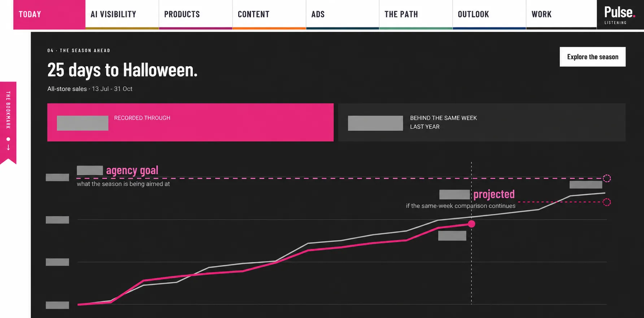
Task: Click the solid pink current data point on chart
Action: point(471,224)
